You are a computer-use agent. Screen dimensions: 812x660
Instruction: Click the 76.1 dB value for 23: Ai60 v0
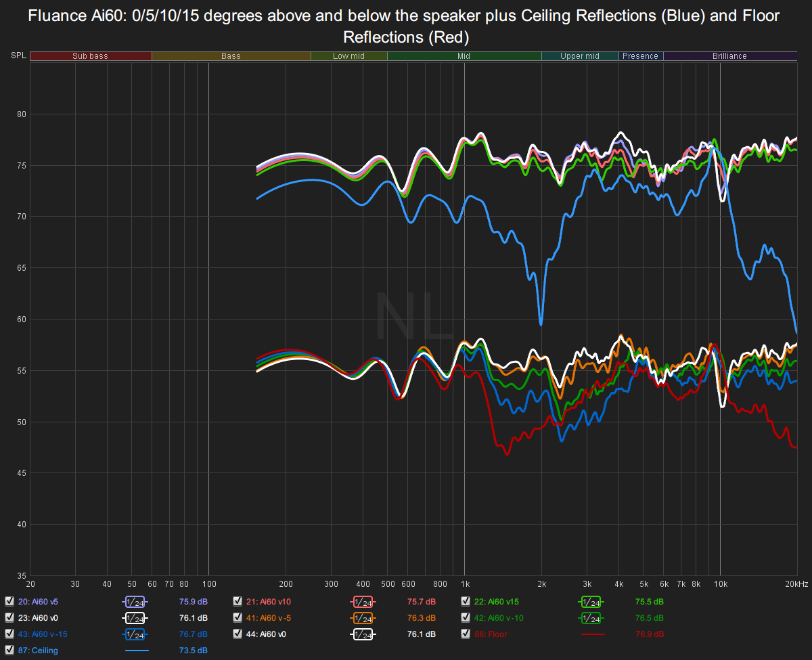point(193,617)
